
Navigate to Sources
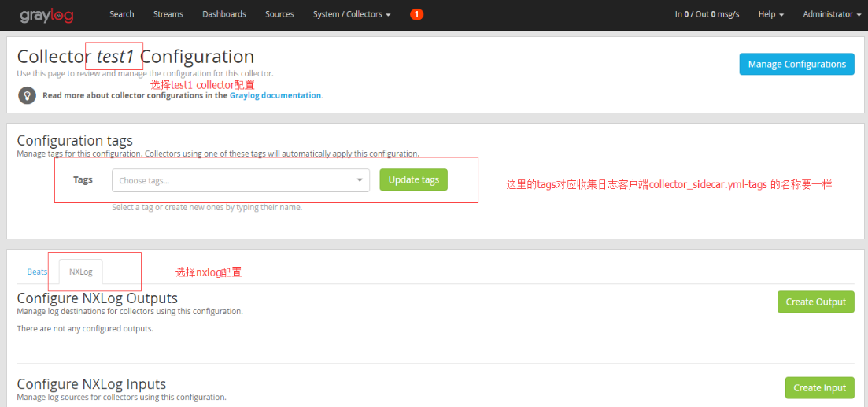click(279, 14)
